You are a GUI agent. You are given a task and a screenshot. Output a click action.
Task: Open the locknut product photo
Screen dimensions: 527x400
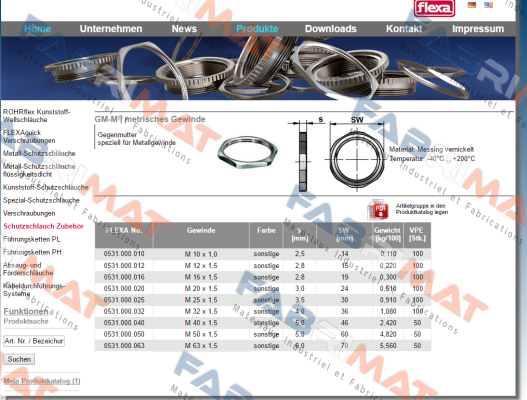coord(247,152)
